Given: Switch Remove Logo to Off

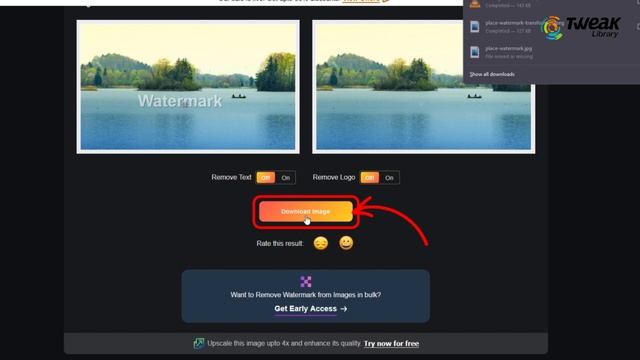Looking at the screenshot, I should pyautogui.click(x=369, y=178).
